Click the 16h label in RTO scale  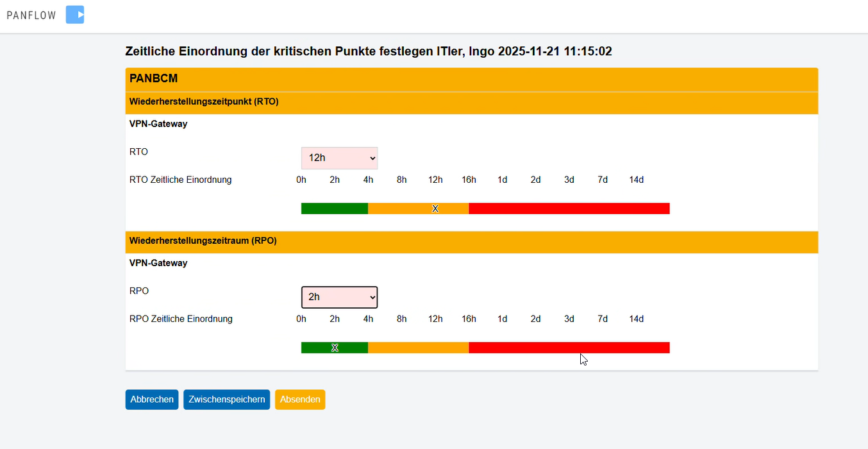[x=469, y=180]
